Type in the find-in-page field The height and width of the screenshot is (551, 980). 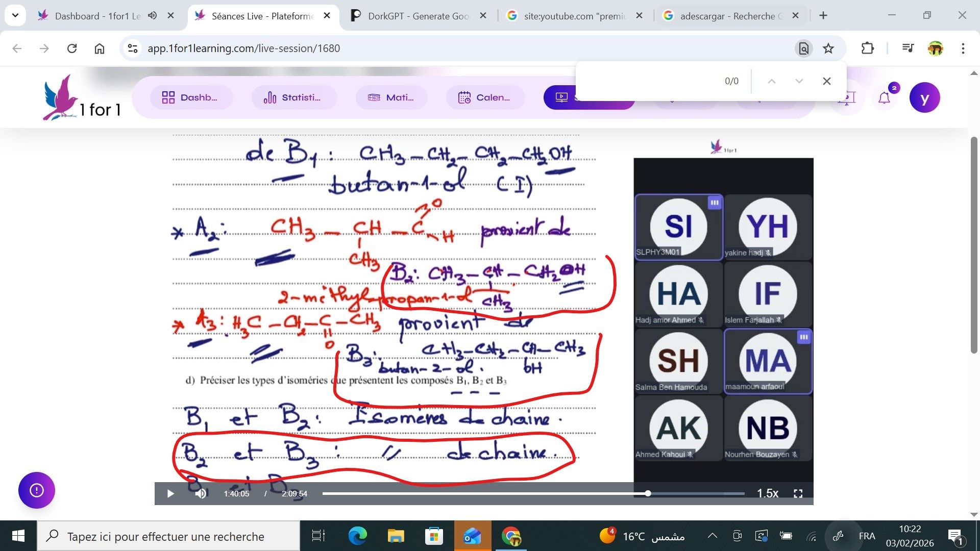(x=648, y=81)
